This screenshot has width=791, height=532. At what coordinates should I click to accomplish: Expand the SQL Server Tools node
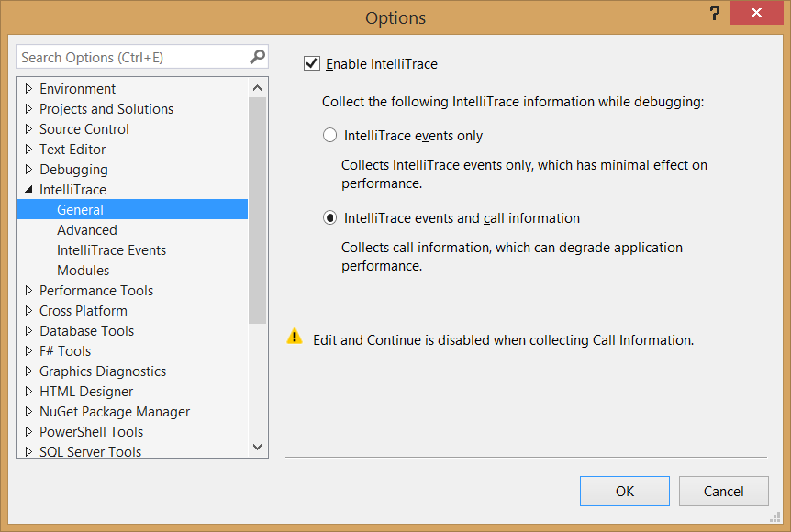[x=28, y=451]
